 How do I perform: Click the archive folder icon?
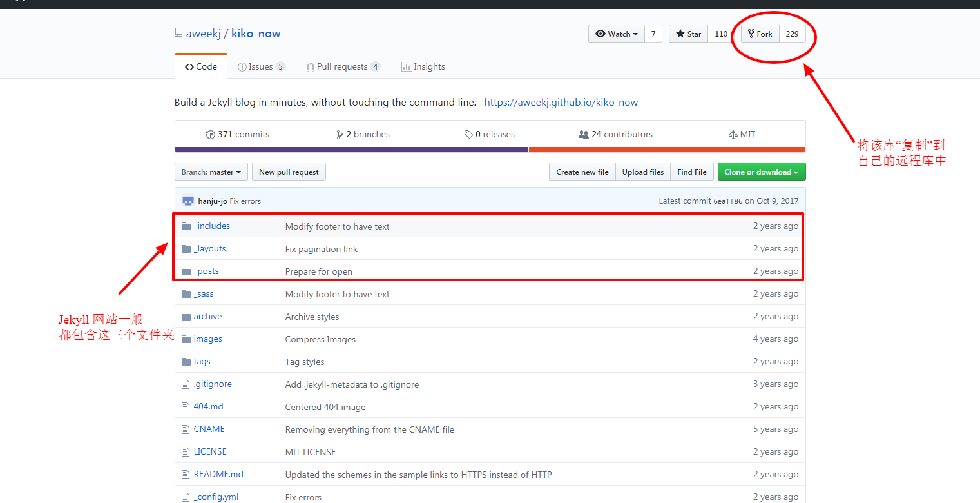[x=186, y=317]
